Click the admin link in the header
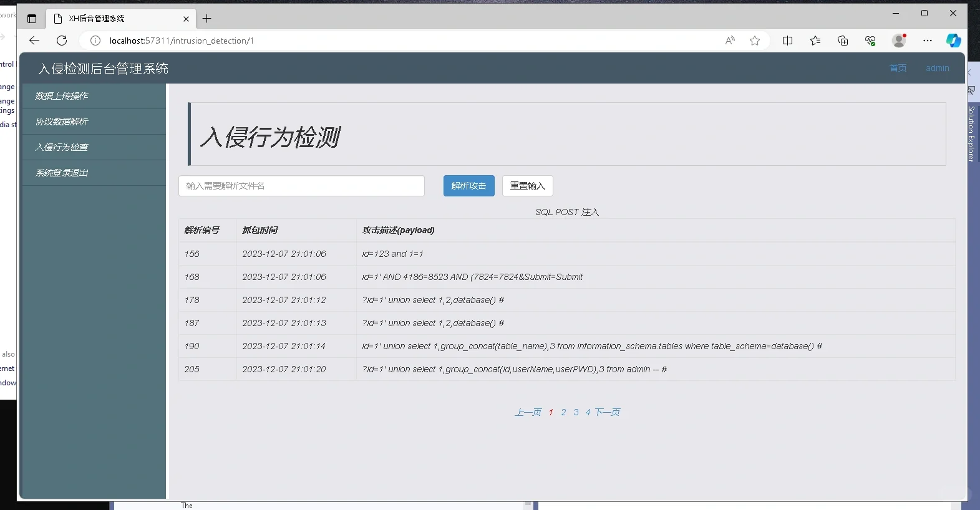 pyautogui.click(x=937, y=68)
